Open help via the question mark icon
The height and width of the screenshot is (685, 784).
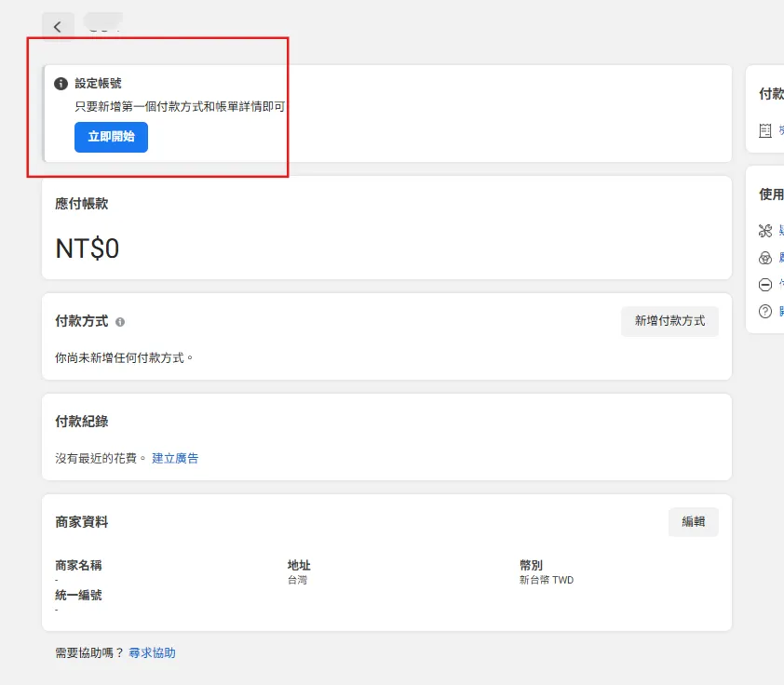765,312
